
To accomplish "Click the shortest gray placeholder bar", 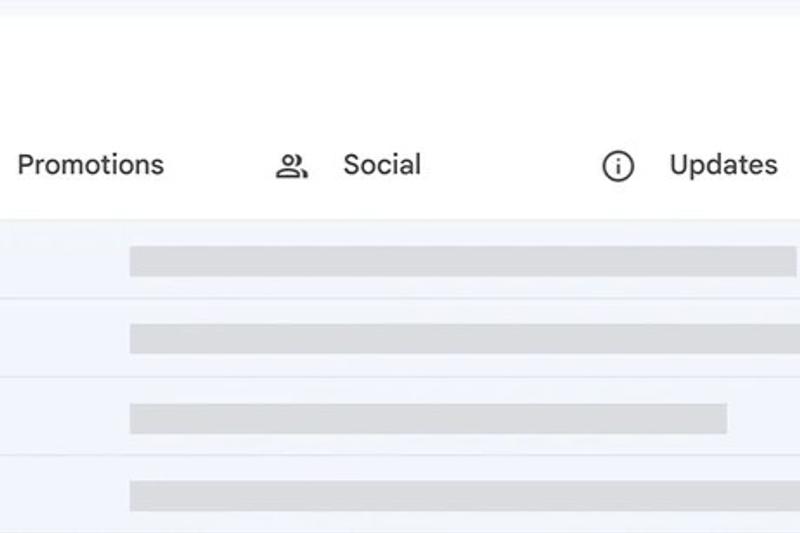I will (x=428, y=418).
